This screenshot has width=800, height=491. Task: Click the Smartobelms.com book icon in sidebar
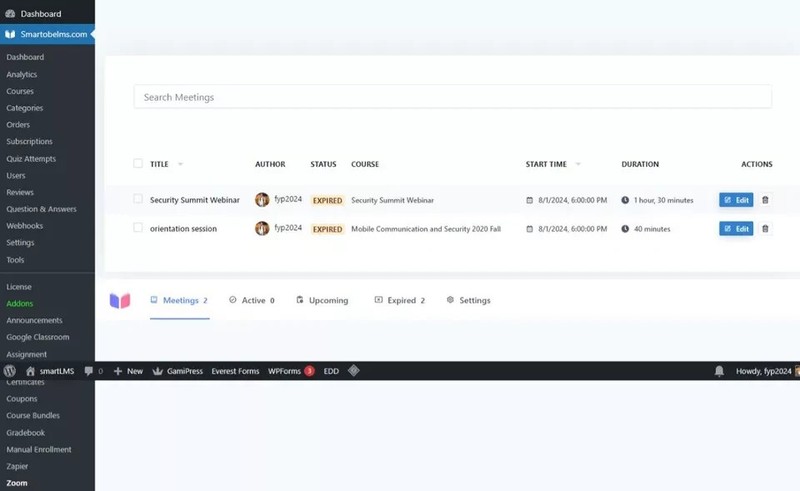(10, 34)
